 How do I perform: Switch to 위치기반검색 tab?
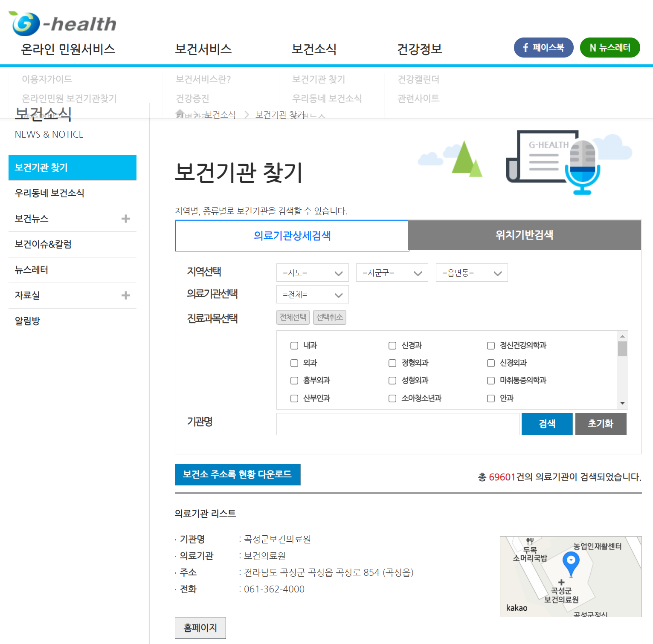(x=524, y=235)
